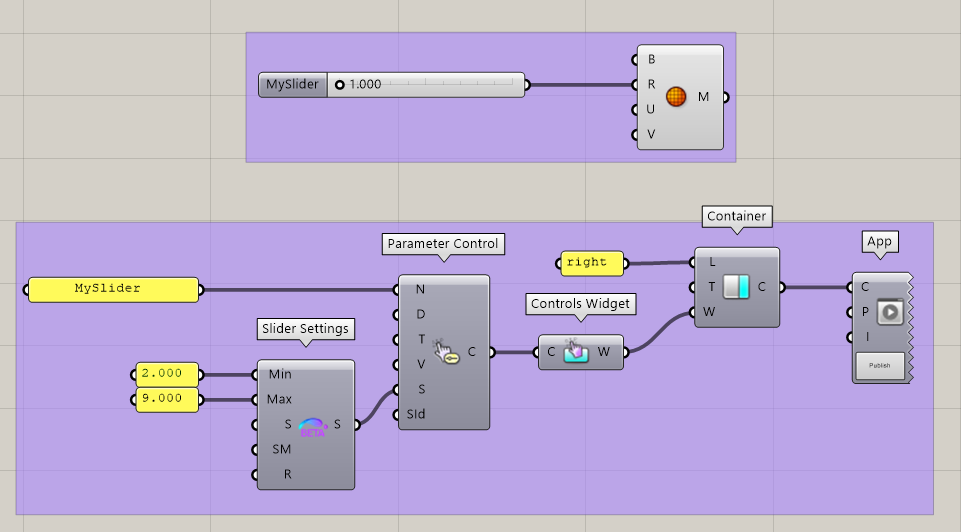The image size is (961, 532).
Task: Click the R input of Slider Settings
Action: click(x=287, y=474)
